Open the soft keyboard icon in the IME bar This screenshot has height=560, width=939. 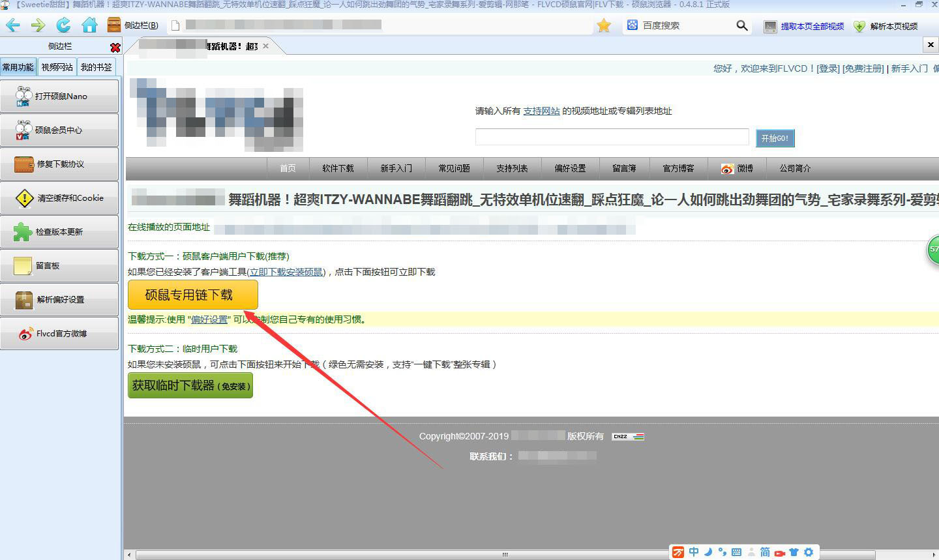[736, 552]
